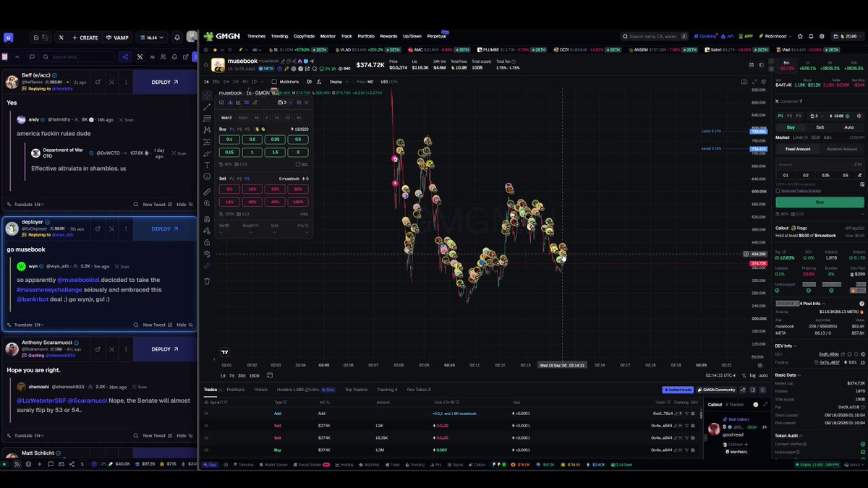
Task: Hide all drawings with the eye icon
Action: pos(208,254)
